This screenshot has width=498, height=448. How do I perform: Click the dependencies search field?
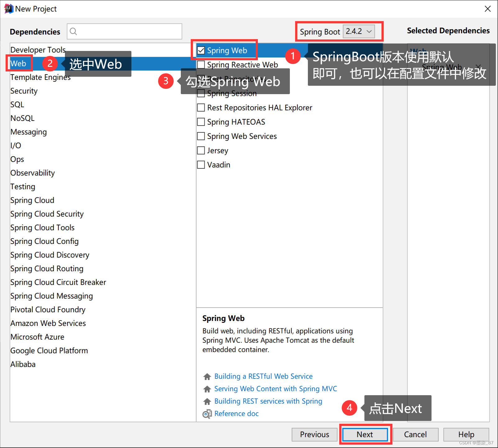coord(125,31)
